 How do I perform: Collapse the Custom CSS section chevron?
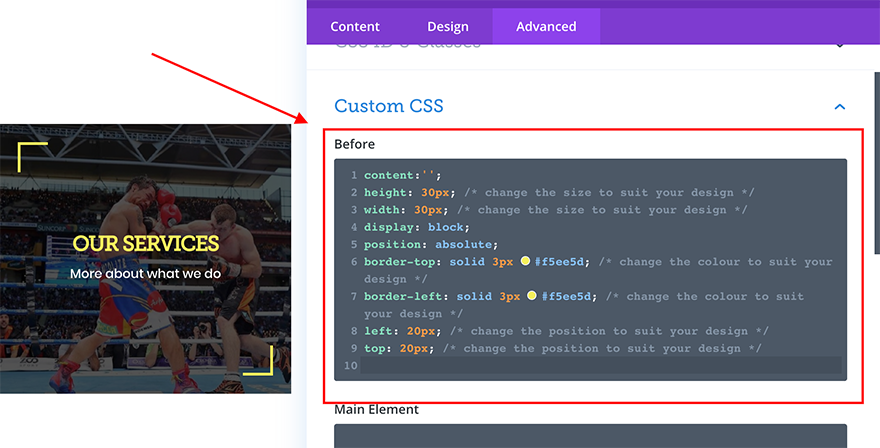pos(840,107)
